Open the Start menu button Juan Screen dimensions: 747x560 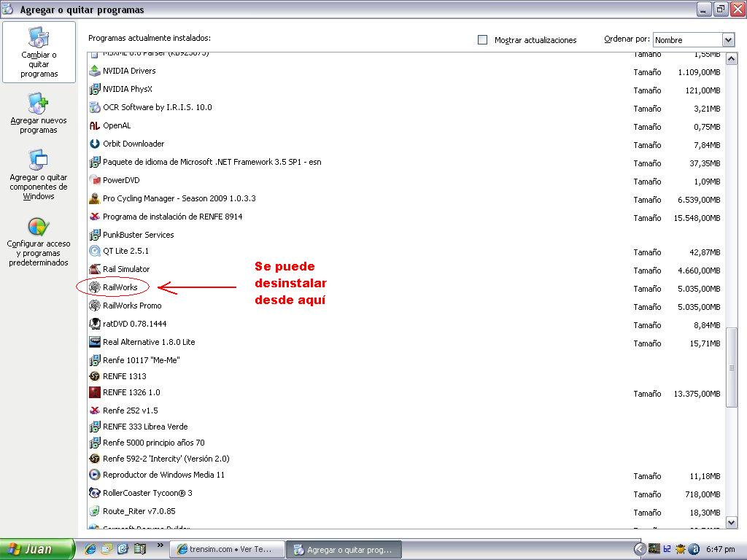(x=37, y=549)
